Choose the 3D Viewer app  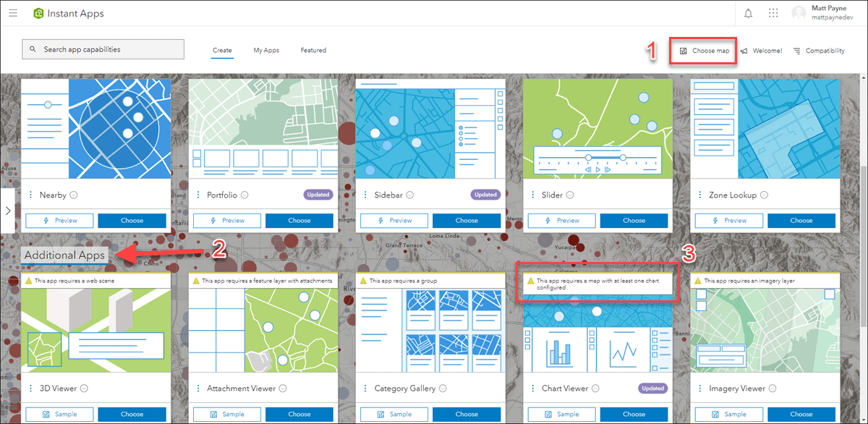tap(132, 415)
